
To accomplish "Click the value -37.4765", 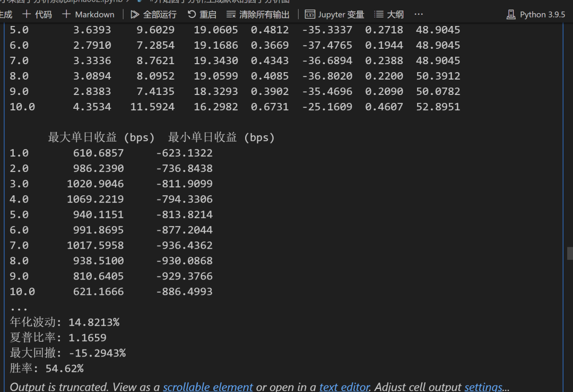I will [327, 45].
